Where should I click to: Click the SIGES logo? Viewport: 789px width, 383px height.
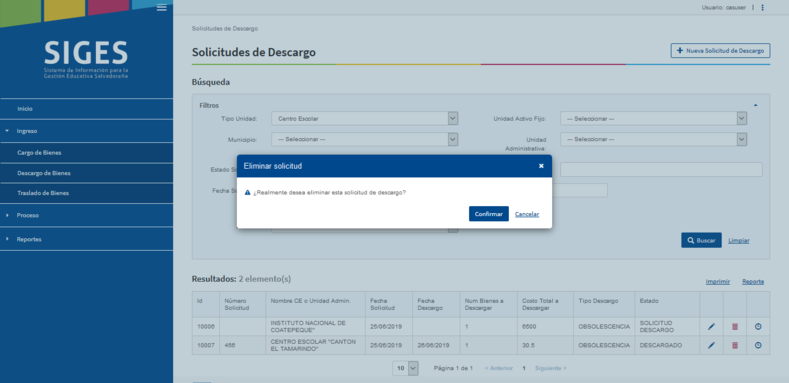point(86,59)
